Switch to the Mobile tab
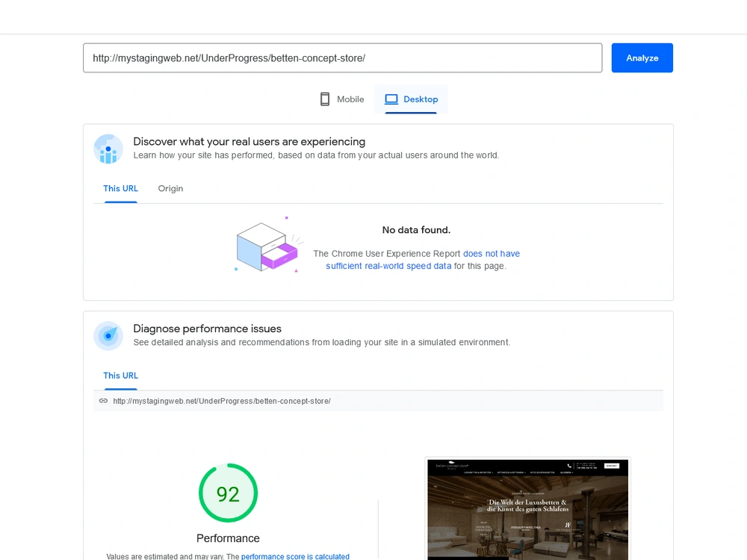 tap(341, 99)
